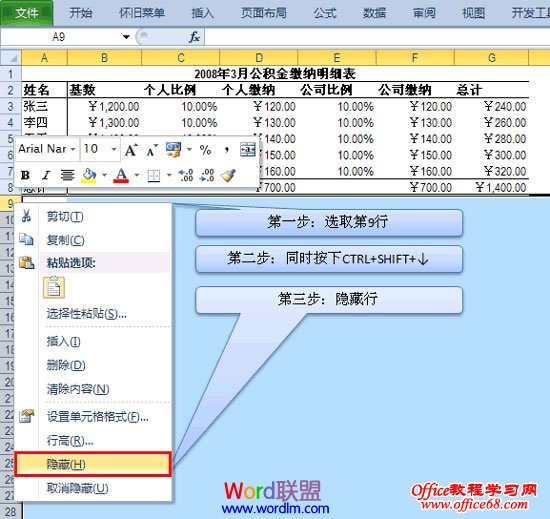Viewport: 550px width, 519px height.
Task: Click the Borders icon in mini toolbar
Action: pyautogui.click(x=154, y=175)
